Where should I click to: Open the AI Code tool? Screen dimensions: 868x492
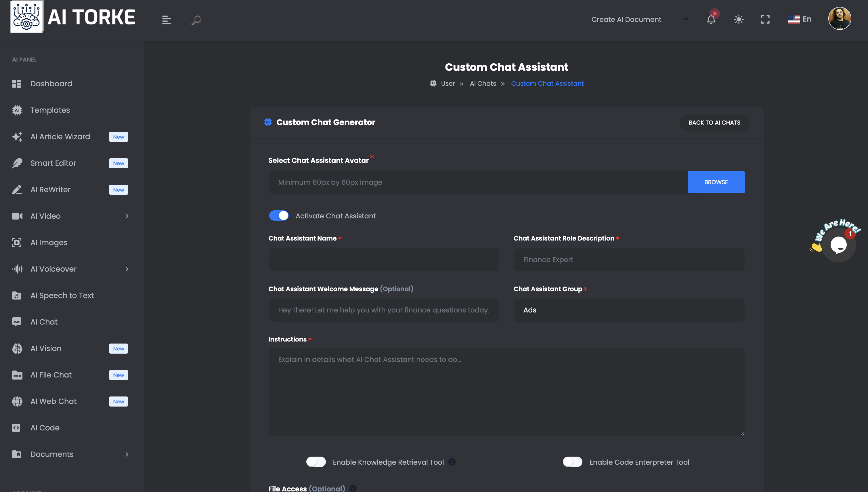click(x=45, y=428)
